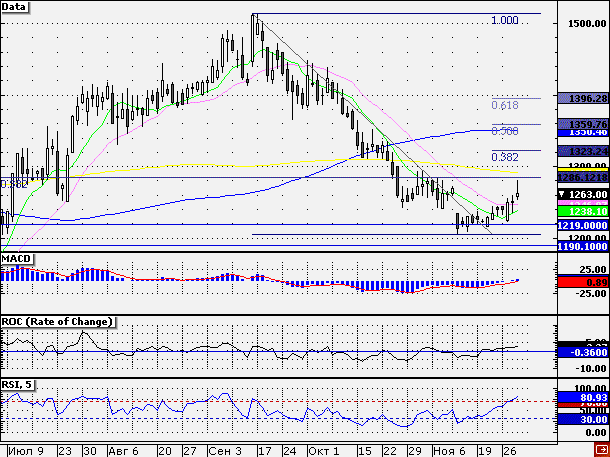Select the Fibonacci 0.618 level label
This screenshot has width=610, height=457.
[x=505, y=105]
